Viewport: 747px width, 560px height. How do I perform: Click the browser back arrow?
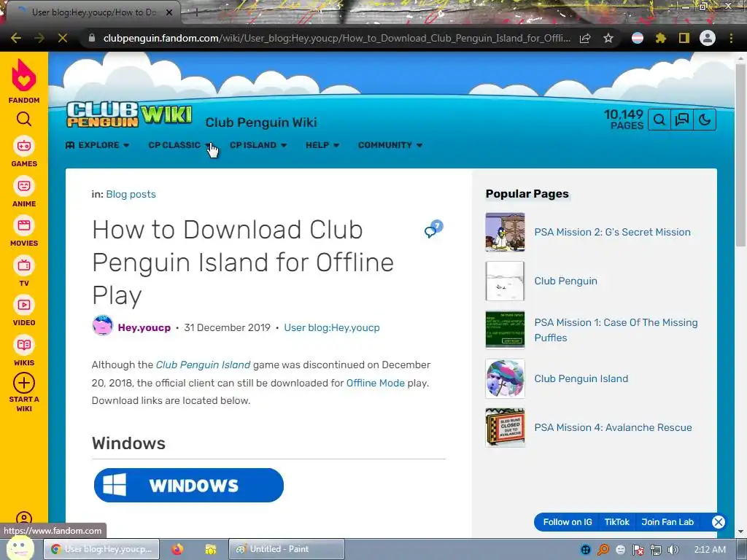pyautogui.click(x=16, y=38)
